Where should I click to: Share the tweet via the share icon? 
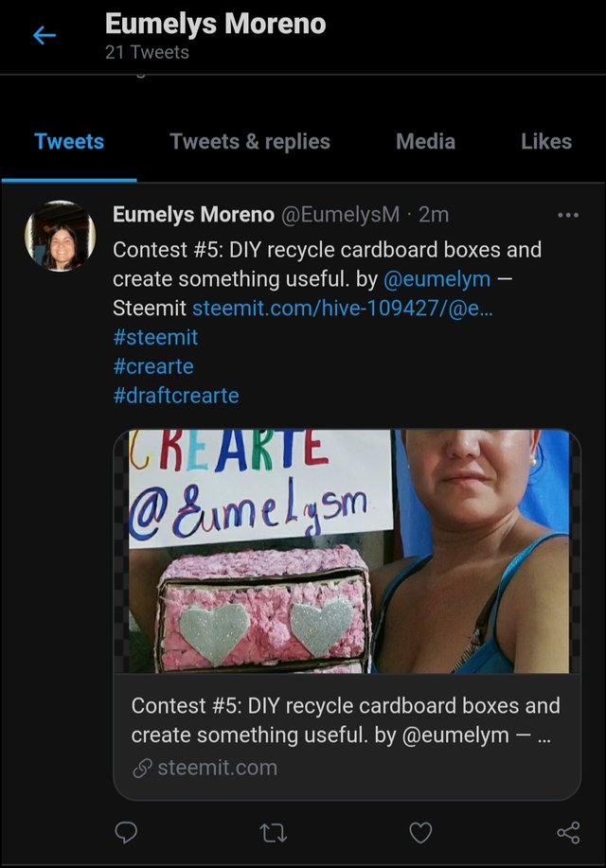point(568,833)
